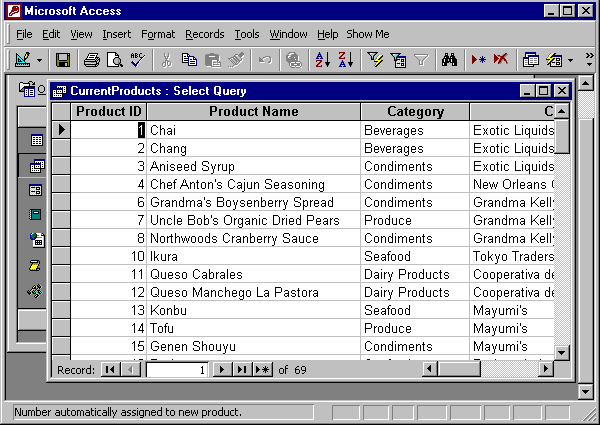Apply Filter By Selection icon
The image size is (600, 425).
click(375, 60)
